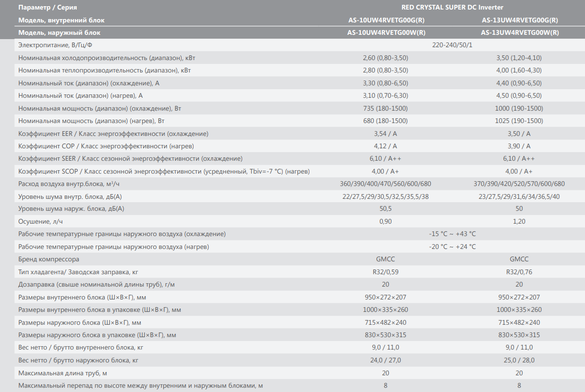This screenshot has width=585, height=392.
Task: Click heating temperature range -20 °C ~ +24 °C
Action: pos(452,247)
